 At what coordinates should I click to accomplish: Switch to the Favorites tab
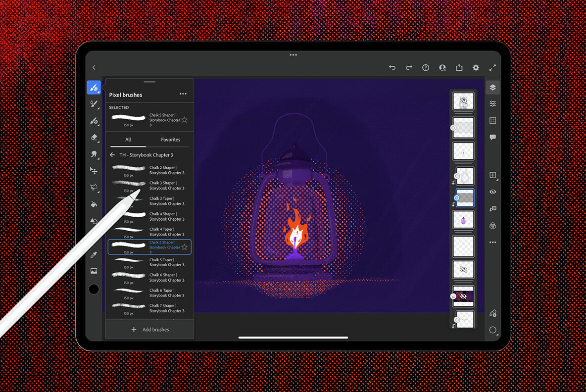tap(170, 140)
